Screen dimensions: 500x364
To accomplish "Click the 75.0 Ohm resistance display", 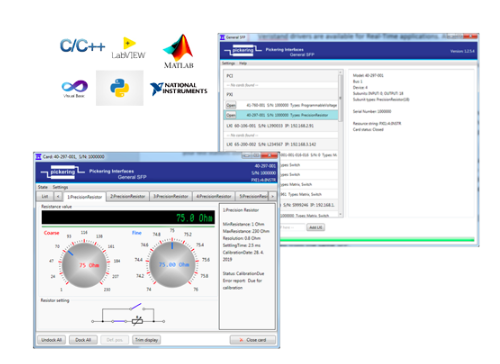I will [128, 217].
